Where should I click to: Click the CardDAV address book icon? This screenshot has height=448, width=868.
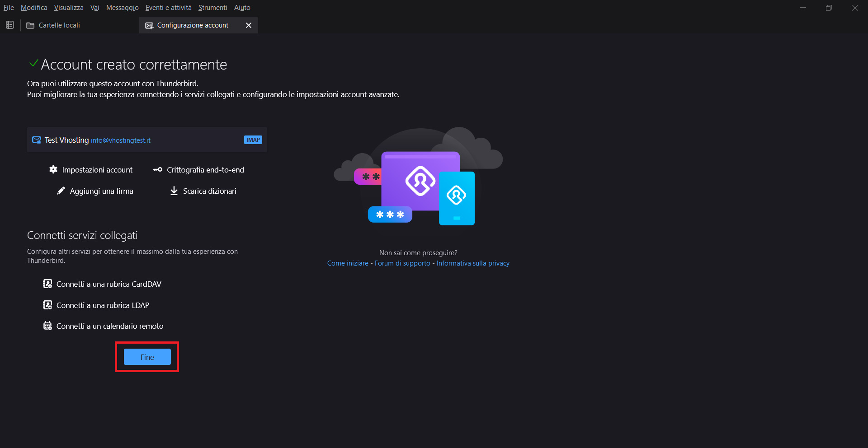47,284
